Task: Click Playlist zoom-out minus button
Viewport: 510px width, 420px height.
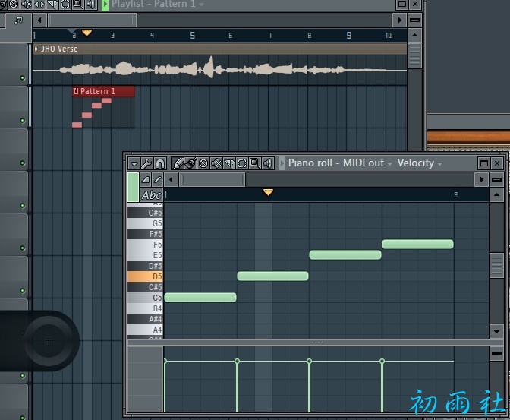Action: [x=414, y=21]
